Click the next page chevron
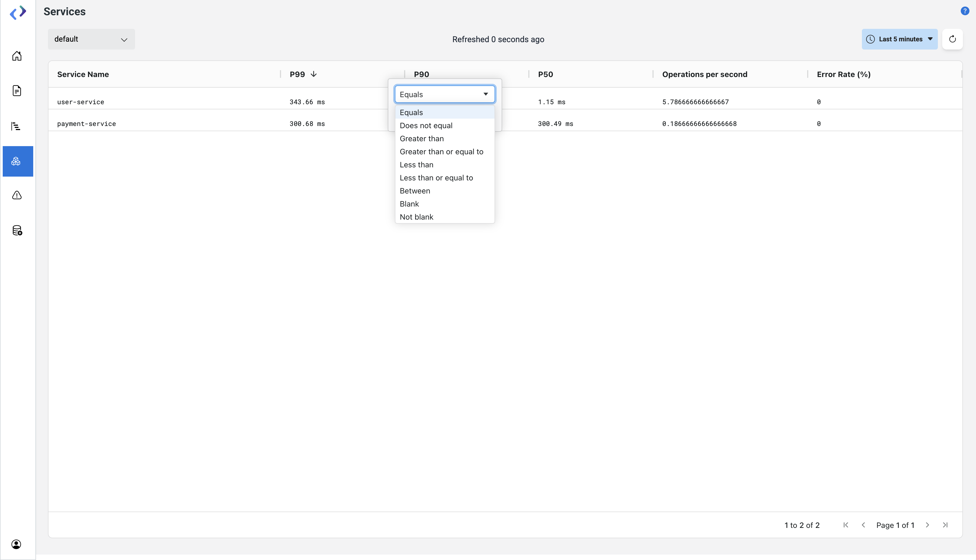 coord(928,525)
